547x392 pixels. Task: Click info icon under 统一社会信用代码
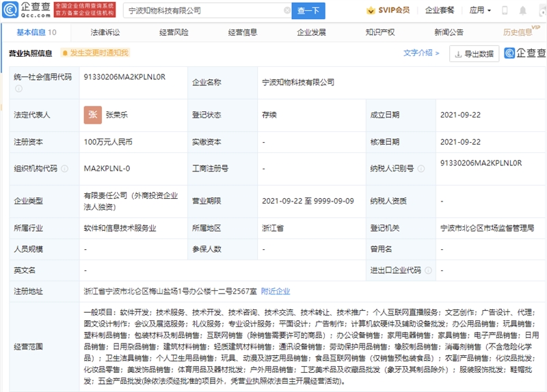pos(19,87)
